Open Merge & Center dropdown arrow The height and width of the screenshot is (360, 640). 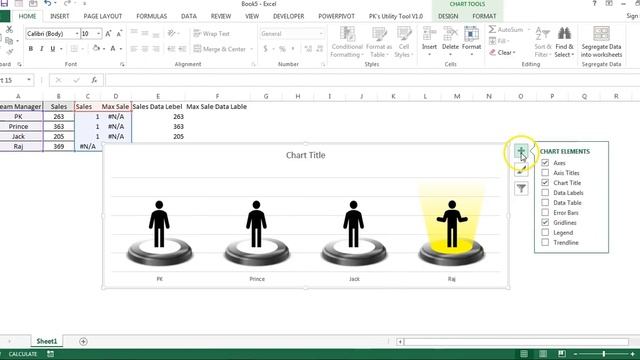tap(251, 49)
